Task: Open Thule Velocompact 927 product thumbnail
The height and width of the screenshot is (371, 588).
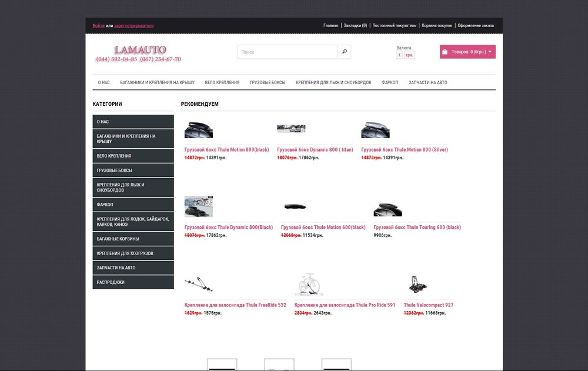Action: (417, 284)
